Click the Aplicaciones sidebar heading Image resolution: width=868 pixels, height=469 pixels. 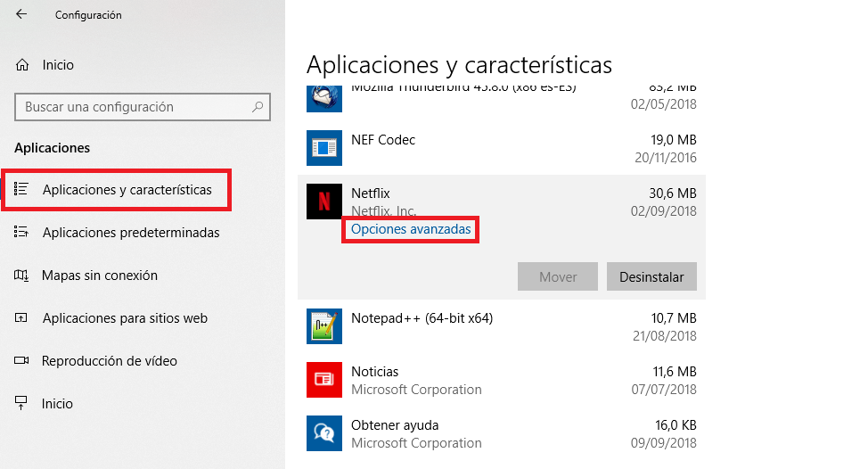click(52, 148)
